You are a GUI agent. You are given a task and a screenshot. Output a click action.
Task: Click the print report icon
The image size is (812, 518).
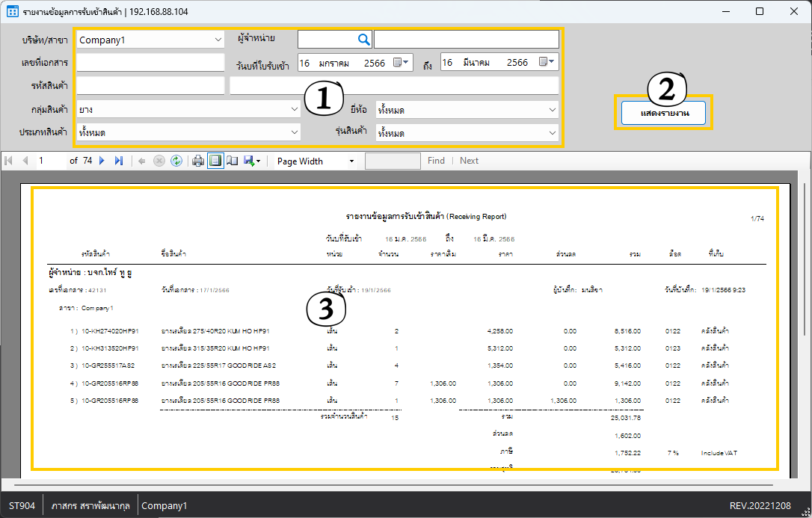[x=197, y=161]
